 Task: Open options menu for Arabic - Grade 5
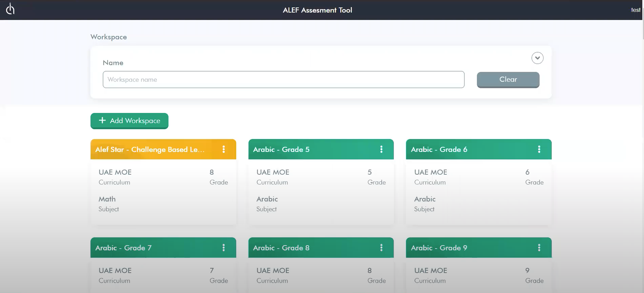coord(381,149)
